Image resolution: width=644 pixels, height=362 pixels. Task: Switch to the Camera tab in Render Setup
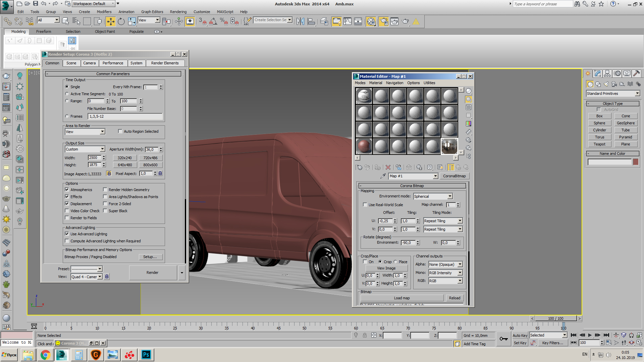coord(89,63)
